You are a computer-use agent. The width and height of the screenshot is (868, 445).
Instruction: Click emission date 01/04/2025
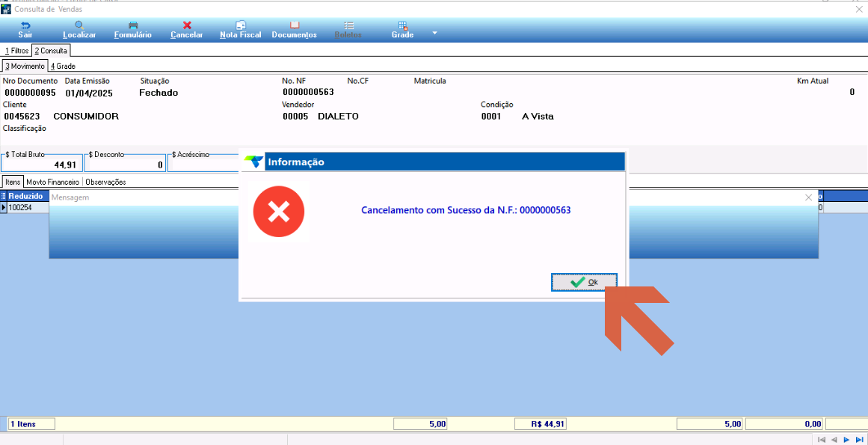[89, 93]
